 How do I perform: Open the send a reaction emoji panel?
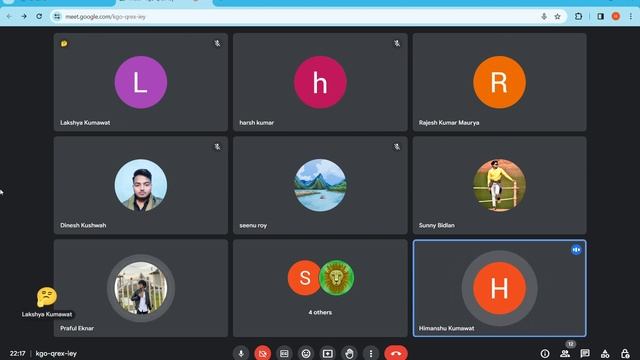click(306, 353)
